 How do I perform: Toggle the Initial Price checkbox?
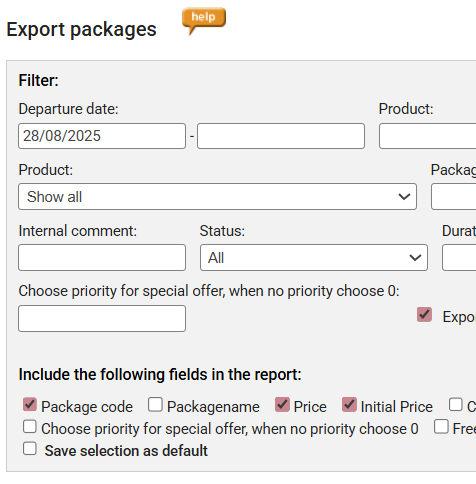(349, 404)
